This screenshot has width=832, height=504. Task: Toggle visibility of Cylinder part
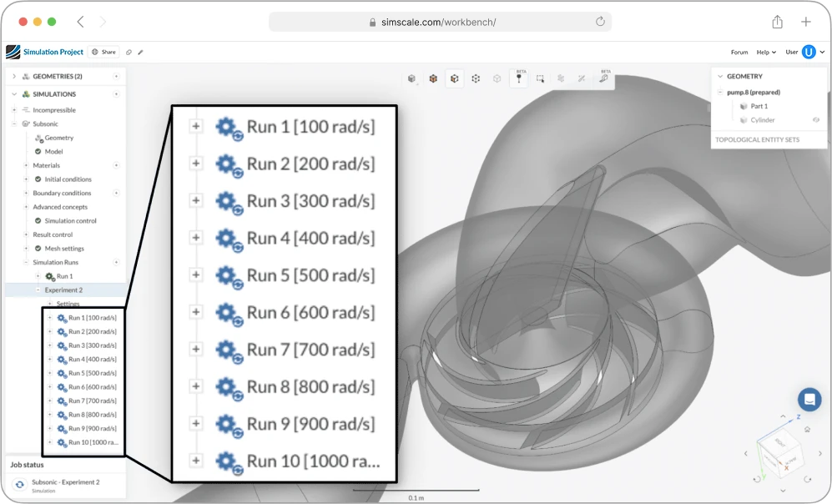[x=815, y=120]
